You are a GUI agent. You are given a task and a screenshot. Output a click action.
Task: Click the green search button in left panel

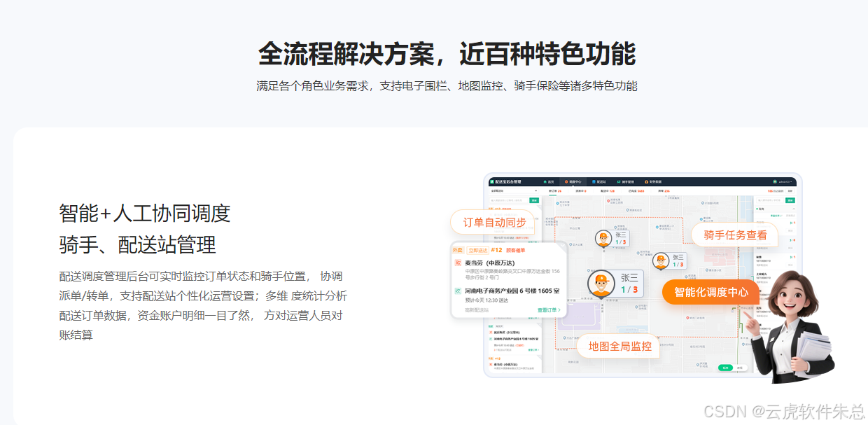point(534,200)
